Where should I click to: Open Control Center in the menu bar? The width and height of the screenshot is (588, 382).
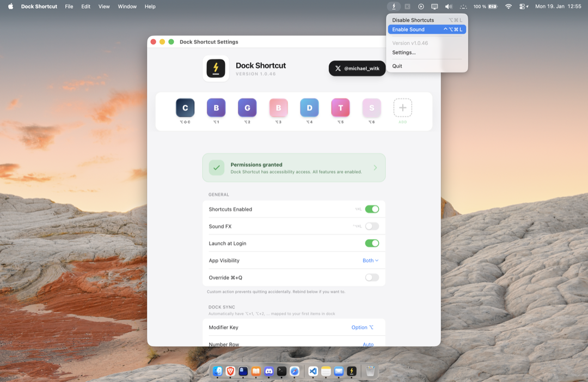click(524, 7)
